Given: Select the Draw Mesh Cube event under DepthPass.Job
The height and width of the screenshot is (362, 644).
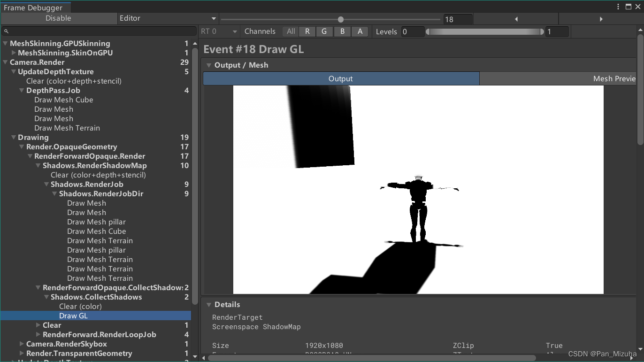Looking at the screenshot, I should 64,100.
